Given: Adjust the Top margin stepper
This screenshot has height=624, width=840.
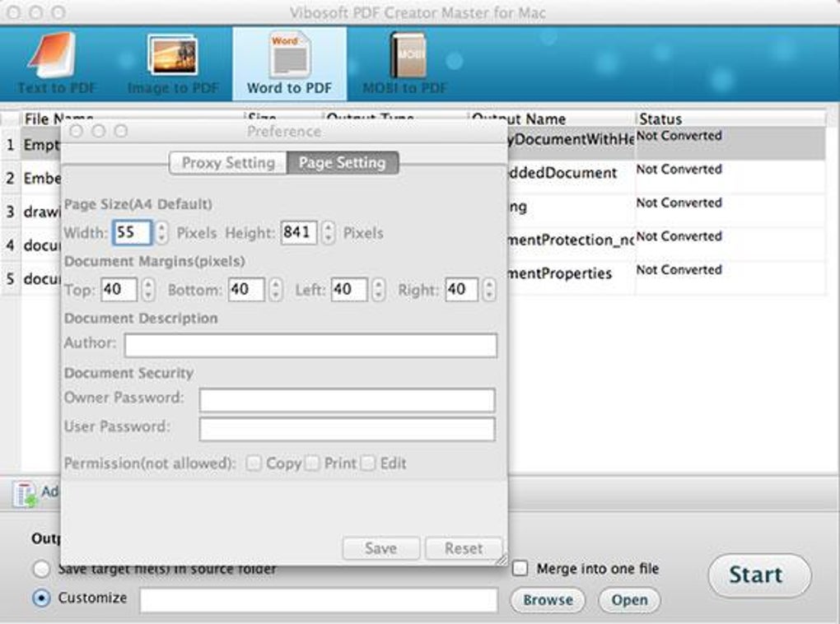Looking at the screenshot, I should (x=148, y=290).
